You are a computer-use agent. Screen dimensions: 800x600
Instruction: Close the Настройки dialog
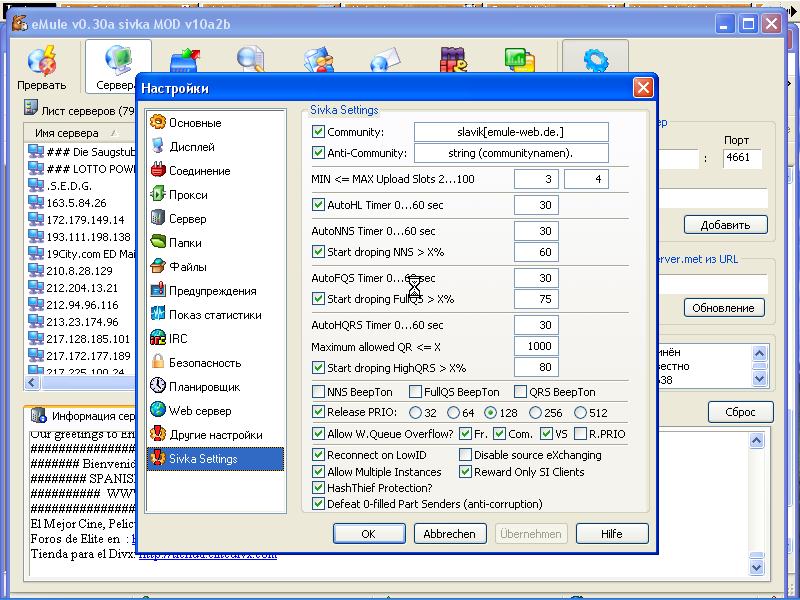pos(643,87)
